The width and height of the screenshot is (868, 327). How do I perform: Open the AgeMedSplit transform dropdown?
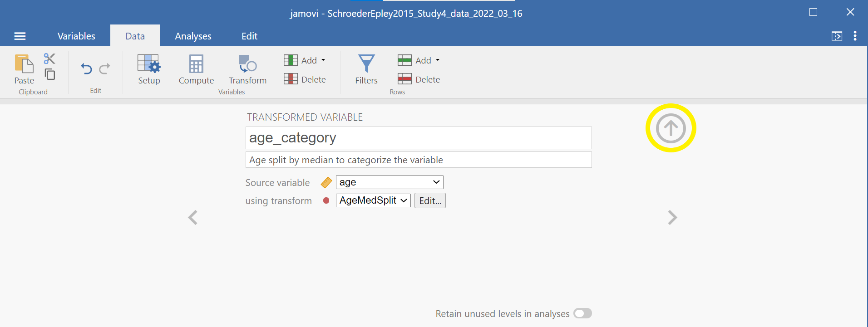(373, 200)
